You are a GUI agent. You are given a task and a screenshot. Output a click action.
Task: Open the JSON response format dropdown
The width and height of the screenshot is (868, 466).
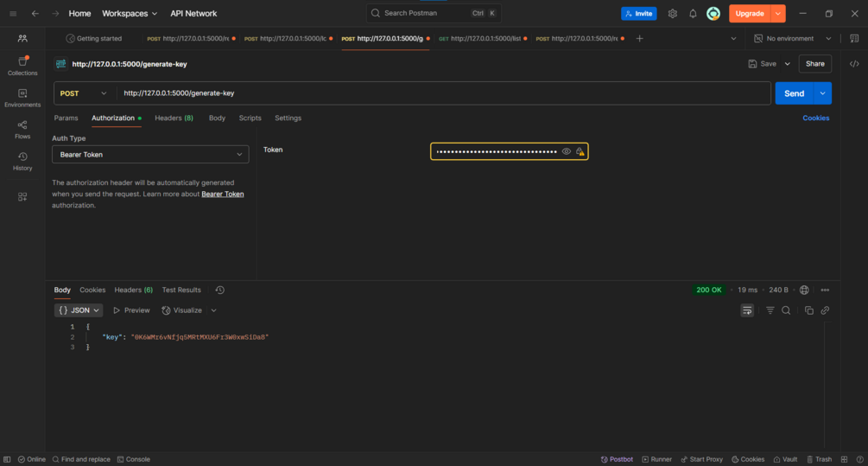pos(79,310)
